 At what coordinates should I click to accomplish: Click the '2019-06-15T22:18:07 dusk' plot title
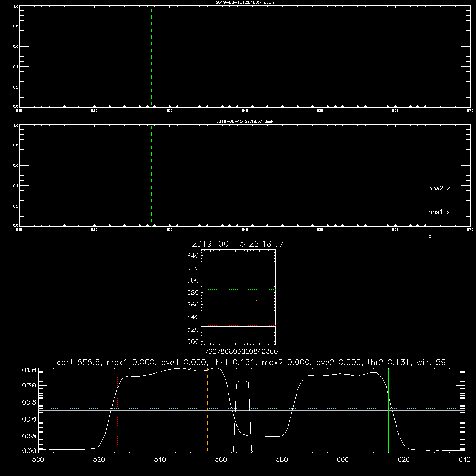pyautogui.click(x=245, y=121)
